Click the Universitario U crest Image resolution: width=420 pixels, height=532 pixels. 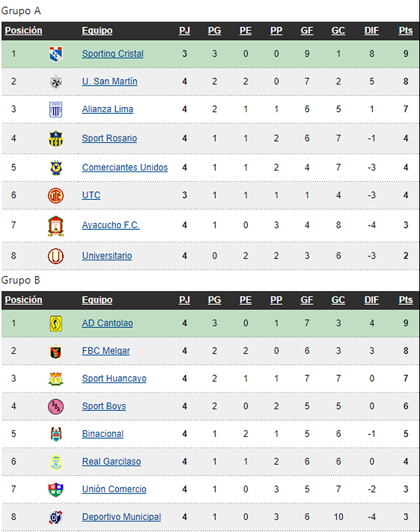coord(56,256)
